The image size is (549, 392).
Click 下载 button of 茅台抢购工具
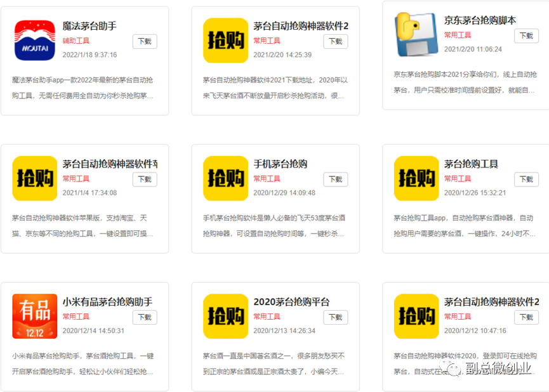click(x=526, y=180)
